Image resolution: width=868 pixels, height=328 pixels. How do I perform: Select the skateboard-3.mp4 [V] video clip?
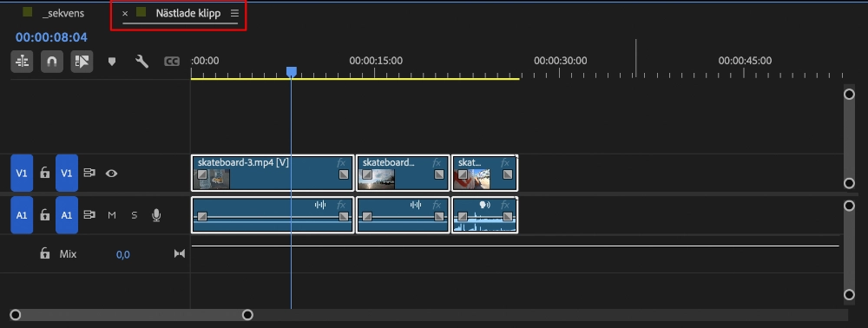[x=273, y=174]
